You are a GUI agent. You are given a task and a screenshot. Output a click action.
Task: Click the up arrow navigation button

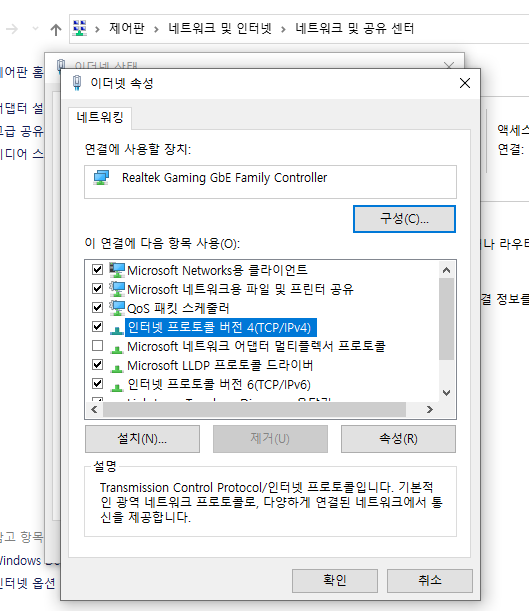tap(56, 29)
